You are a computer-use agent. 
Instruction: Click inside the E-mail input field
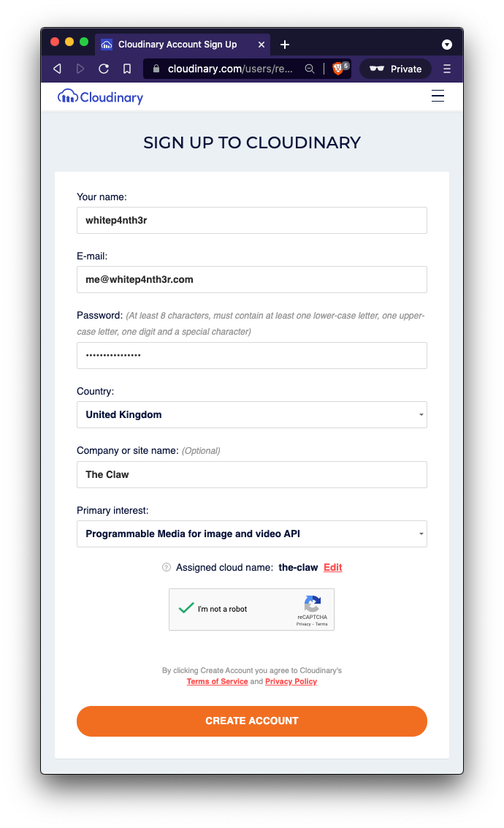(x=252, y=279)
